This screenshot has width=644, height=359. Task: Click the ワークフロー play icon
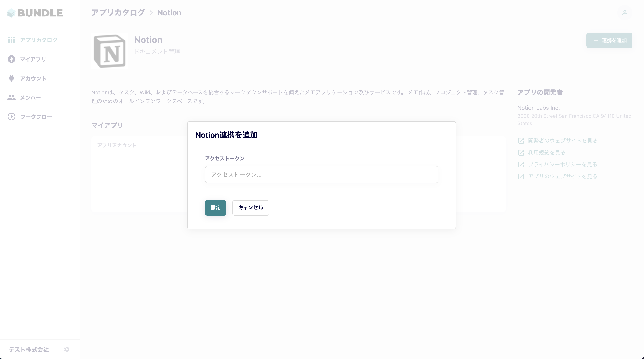click(x=12, y=117)
